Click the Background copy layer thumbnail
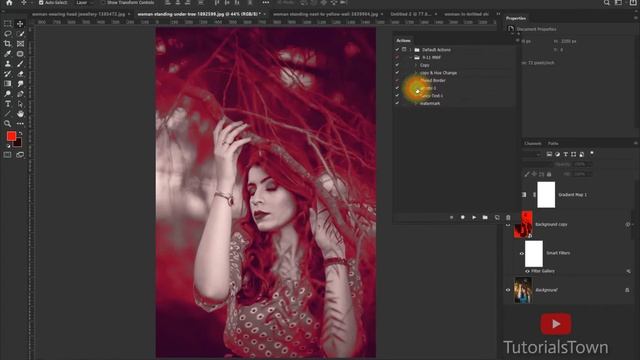 pyautogui.click(x=523, y=224)
